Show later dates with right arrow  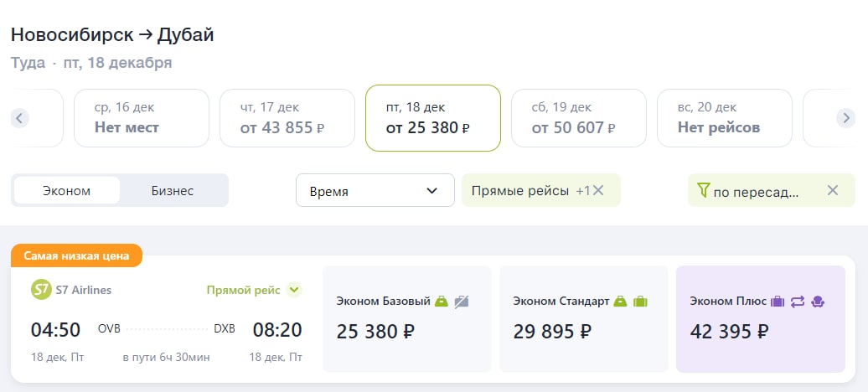pos(846,118)
